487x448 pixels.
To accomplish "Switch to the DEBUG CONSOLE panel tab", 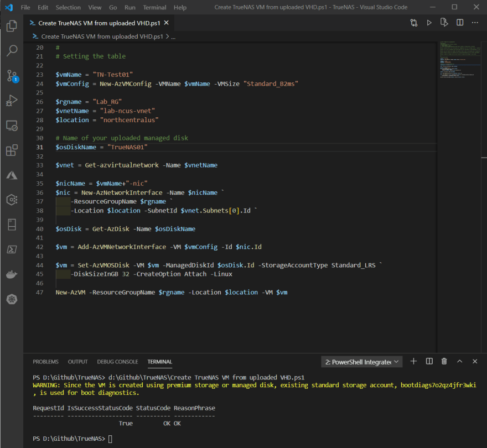I will click(117, 362).
